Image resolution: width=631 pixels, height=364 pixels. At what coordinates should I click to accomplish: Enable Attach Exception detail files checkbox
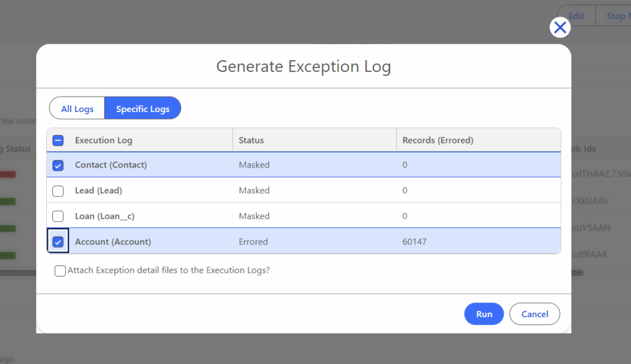click(60, 270)
